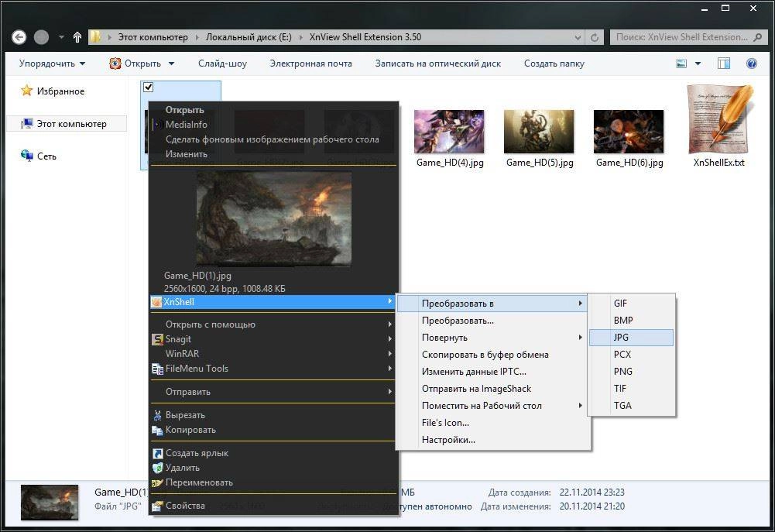775x532 pixels.
Task: Choose Открыть in the context menu
Action: 274,110
